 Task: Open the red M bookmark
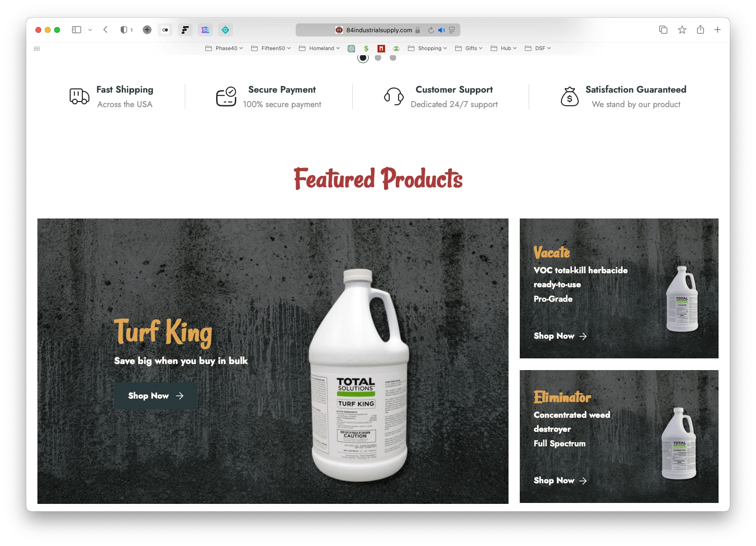click(381, 48)
